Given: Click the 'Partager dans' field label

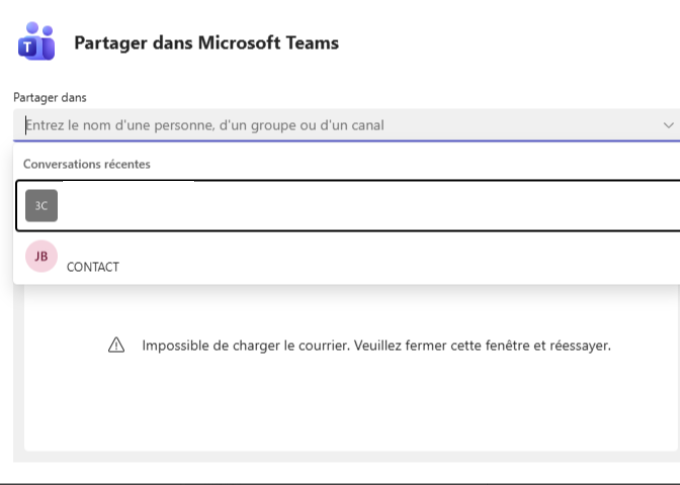Looking at the screenshot, I should pyautogui.click(x=50, y=98).
